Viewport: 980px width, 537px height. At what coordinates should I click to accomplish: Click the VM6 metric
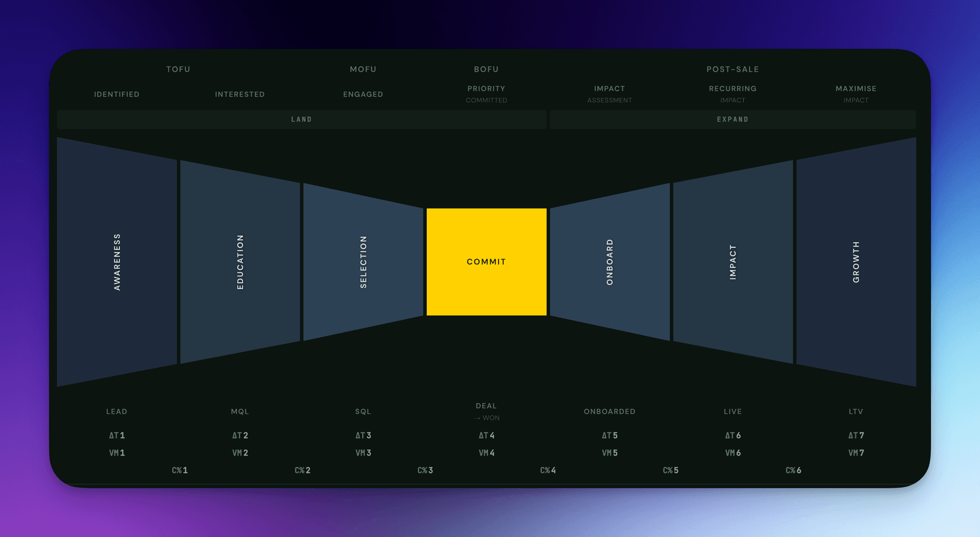click(x=733, y=453)
